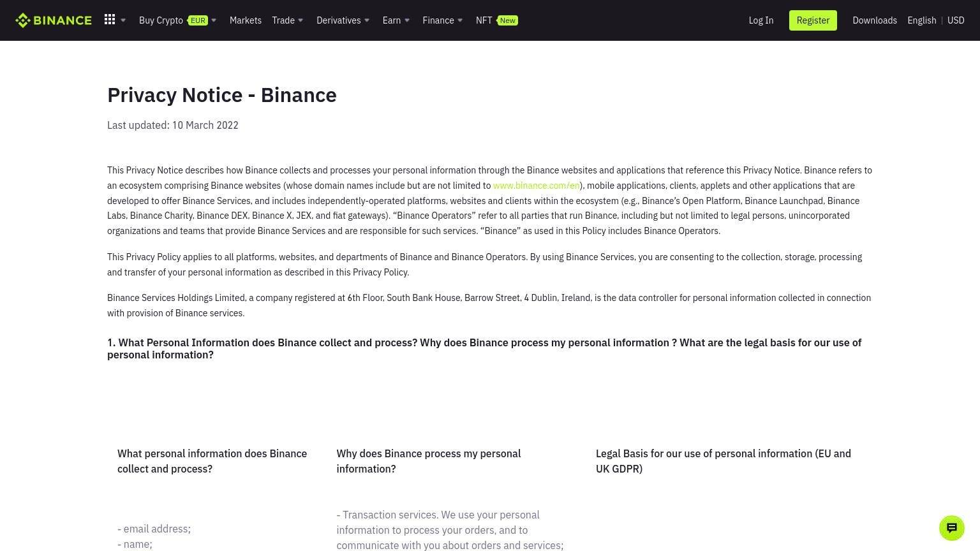The width and height of the screenshot is (980, 551).
Task: Click the New badge next to NFT
Action: (507, 20)
